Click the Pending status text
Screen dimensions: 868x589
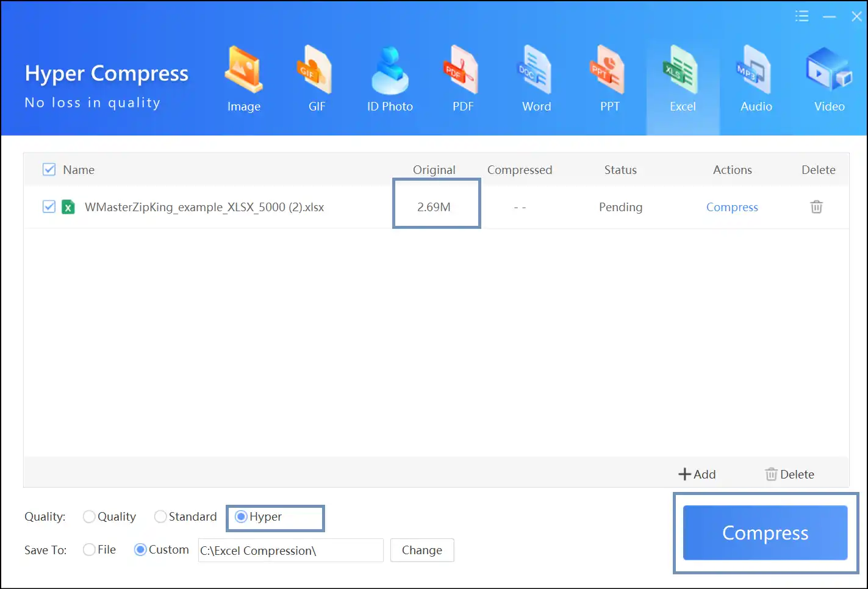(x=620, y=207)
